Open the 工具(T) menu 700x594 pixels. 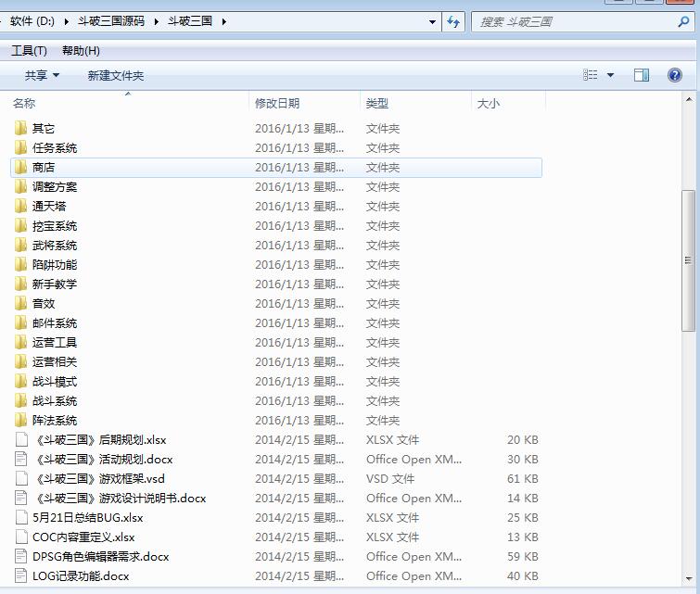pyautogui.click(x=29, y=51)
